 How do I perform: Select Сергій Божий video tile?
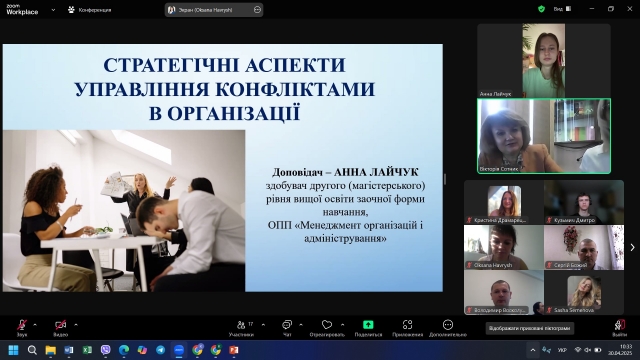584,247
